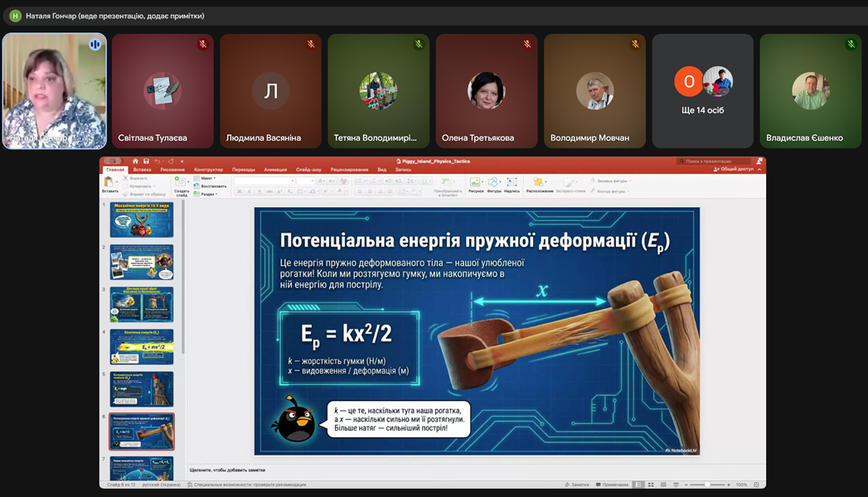
Task: Collapse the ribbon with the chevron
Action: [759, 169]
